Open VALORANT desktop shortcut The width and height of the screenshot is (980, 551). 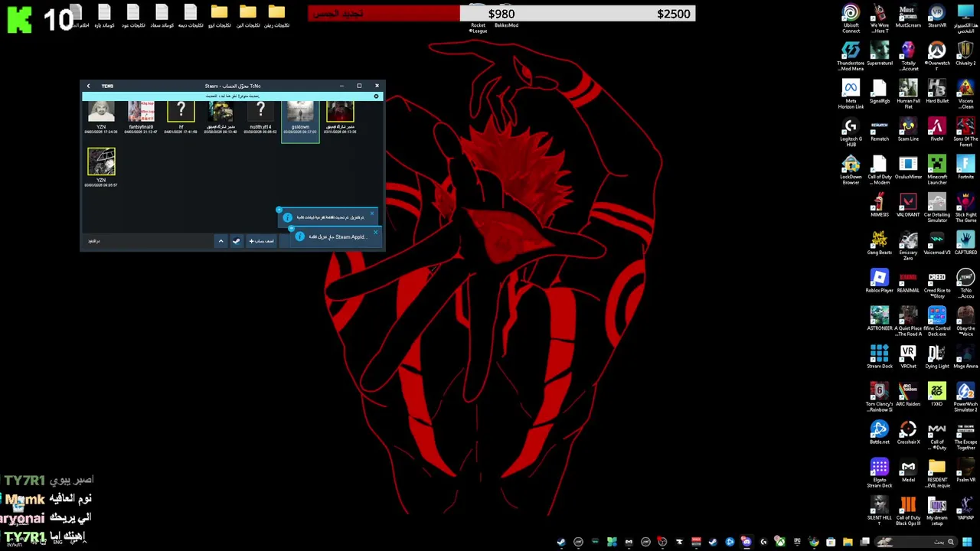[x=908, y=206]
